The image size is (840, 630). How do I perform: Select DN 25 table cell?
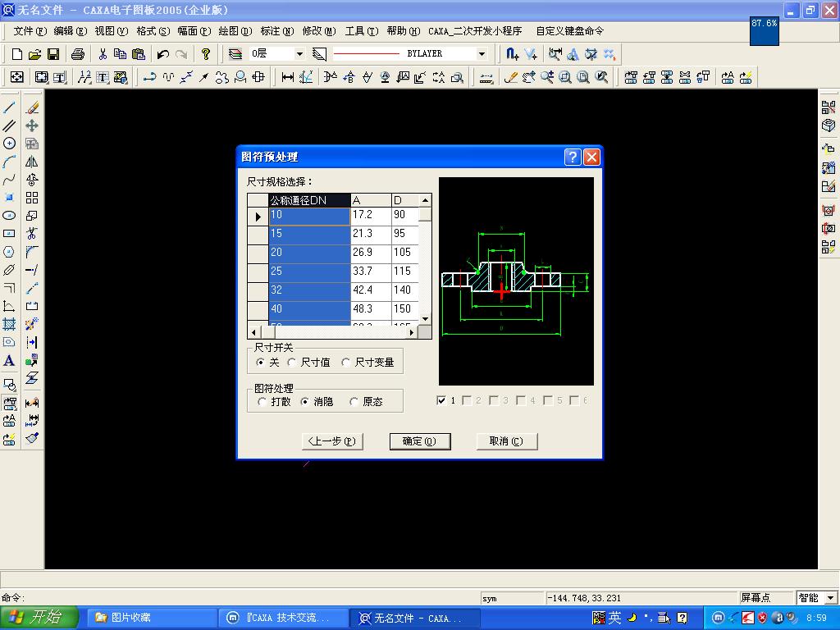click(x=309, y=271)
